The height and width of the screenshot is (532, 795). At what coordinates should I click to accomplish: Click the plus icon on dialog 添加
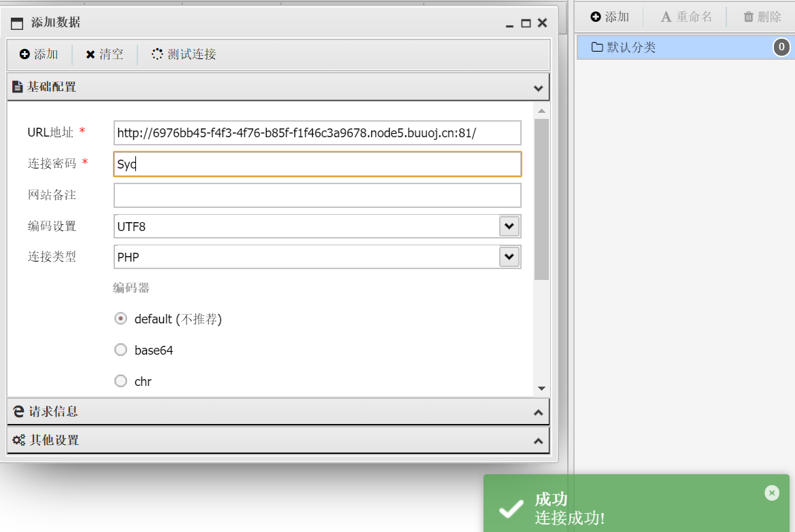pyautogui.click(x=24, y=54)
